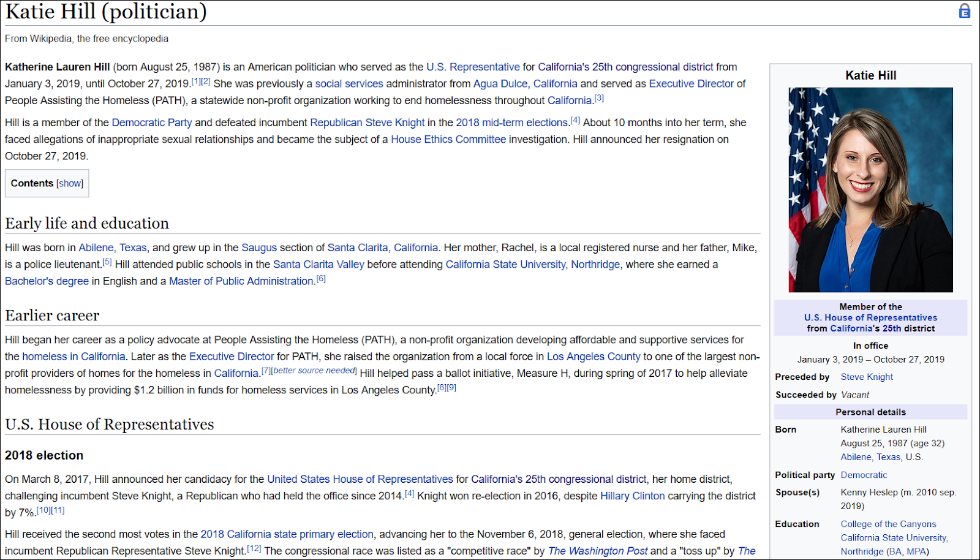Open homeless in California link
This screenshot has width=980, height=560.
point(73,356)
